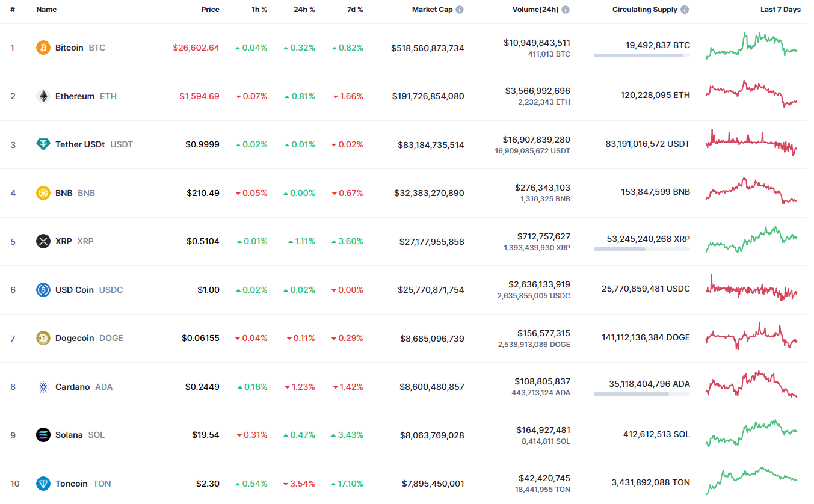Sort by the 7d % column header
This screenshot has height=504, width=814.
tap(354, 10)
